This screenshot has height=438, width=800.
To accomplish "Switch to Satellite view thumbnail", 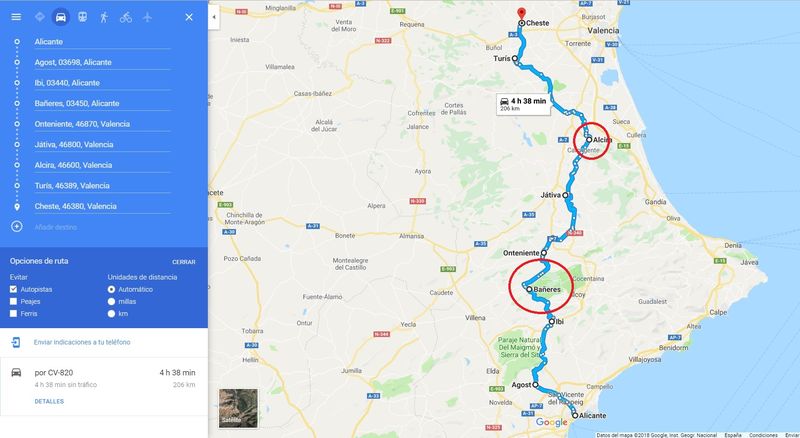I will coord(238,408).
